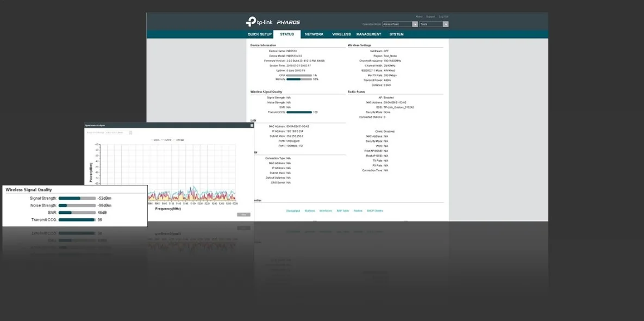The width and height of the screenshot is (644, 321).
Task: Switch to the Quick Setup tab
Action: point(259,34)
